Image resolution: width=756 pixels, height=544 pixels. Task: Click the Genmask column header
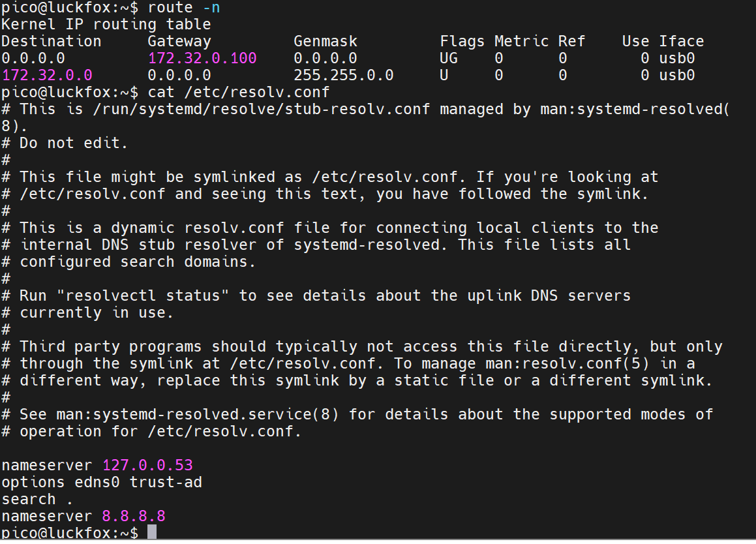tap(325, 42)
